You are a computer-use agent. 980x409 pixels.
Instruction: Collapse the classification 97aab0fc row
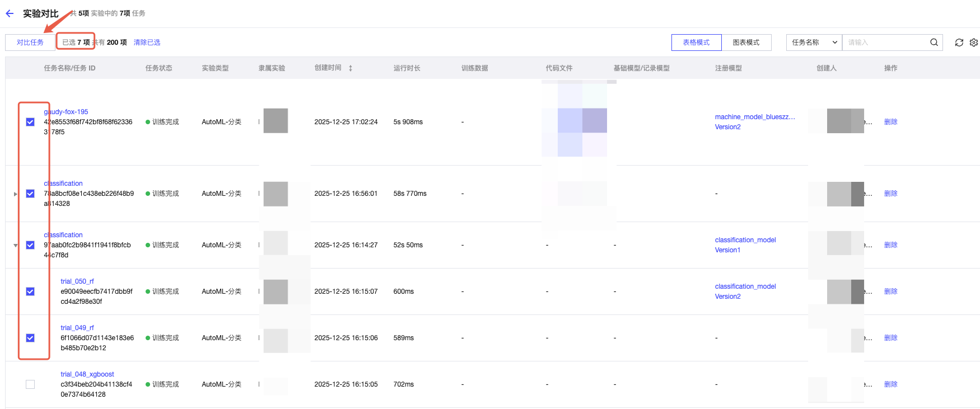coord(16,246)
